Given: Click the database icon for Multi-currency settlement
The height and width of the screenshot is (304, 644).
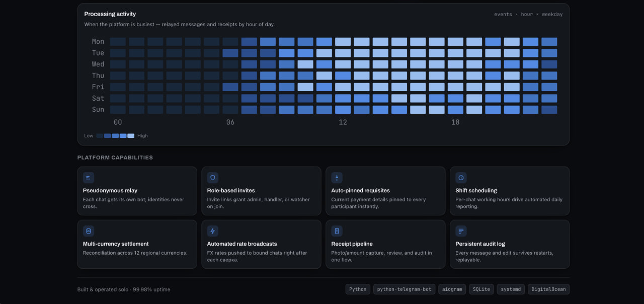Looking at the screenshot, I should point(89,231).
